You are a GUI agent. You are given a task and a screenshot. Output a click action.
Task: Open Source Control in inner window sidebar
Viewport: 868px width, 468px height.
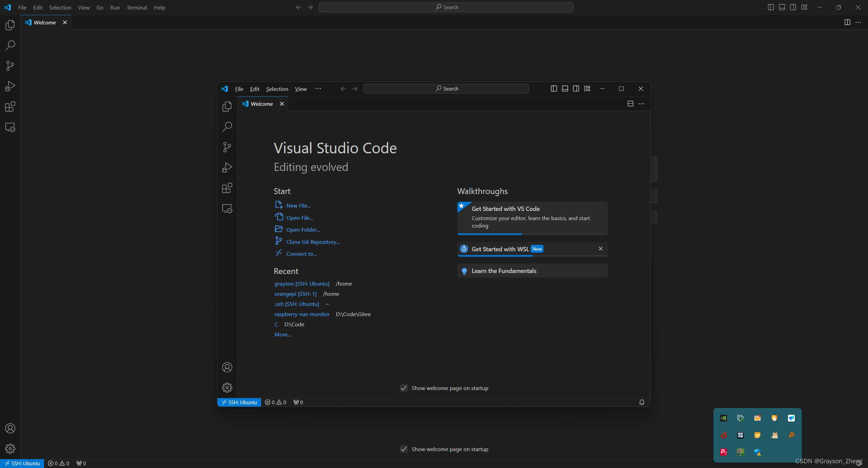point(227,147)
